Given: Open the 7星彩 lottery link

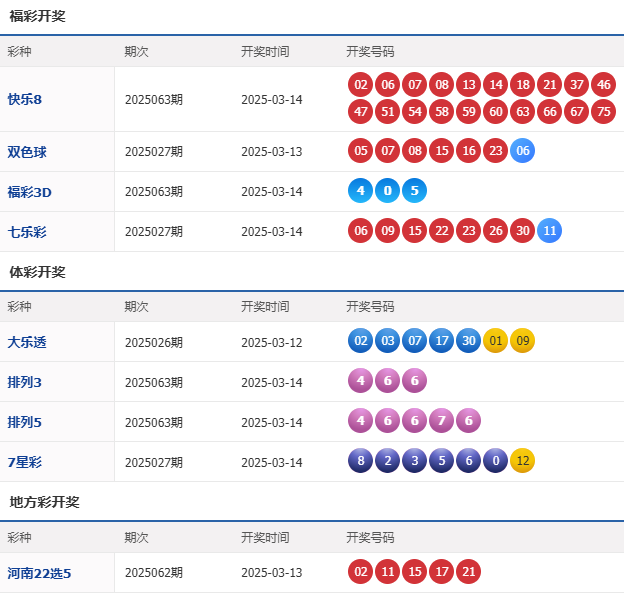Looking at the screenshot, I should click(25, 462).
